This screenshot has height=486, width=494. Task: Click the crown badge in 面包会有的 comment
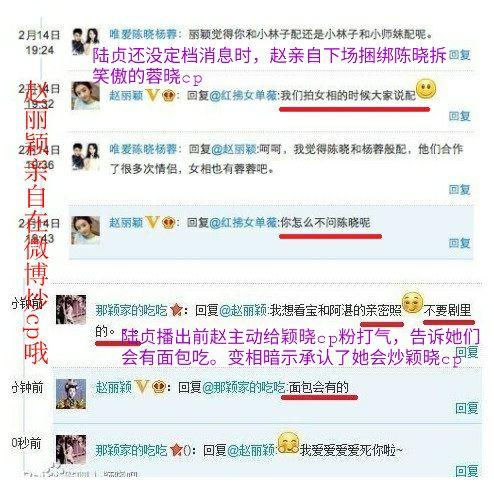pos(159,387)
